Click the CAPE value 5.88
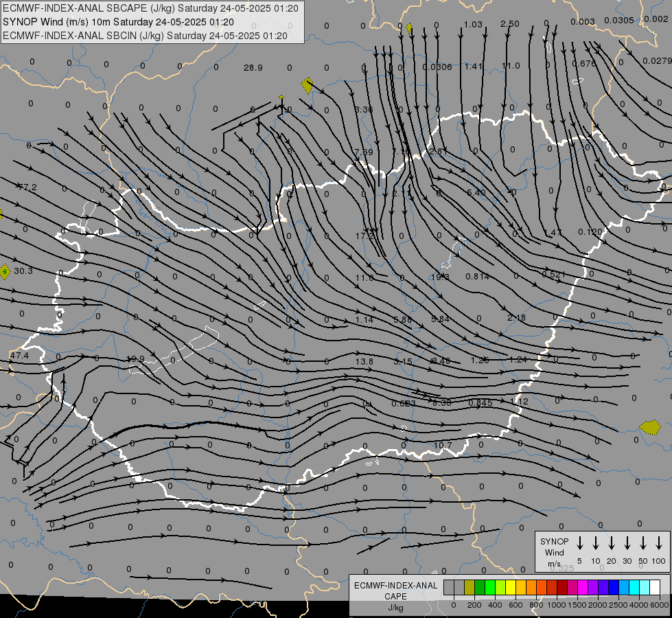Viewport: 672px width, 618px height. (x=402, y=319)
